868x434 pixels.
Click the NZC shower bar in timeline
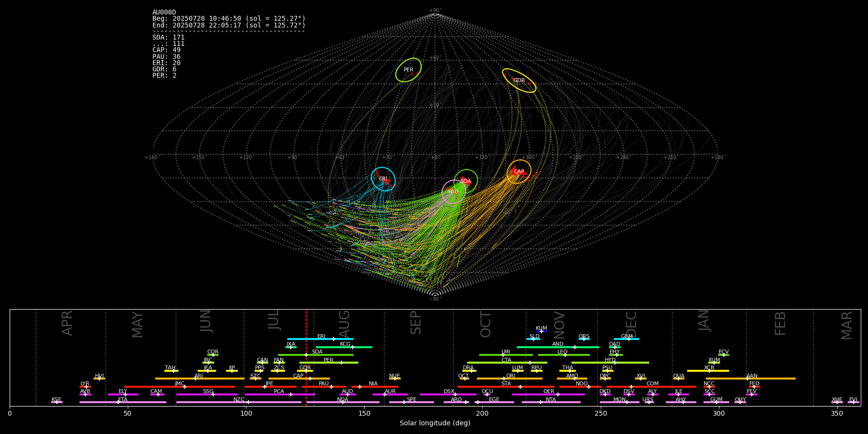239,402
